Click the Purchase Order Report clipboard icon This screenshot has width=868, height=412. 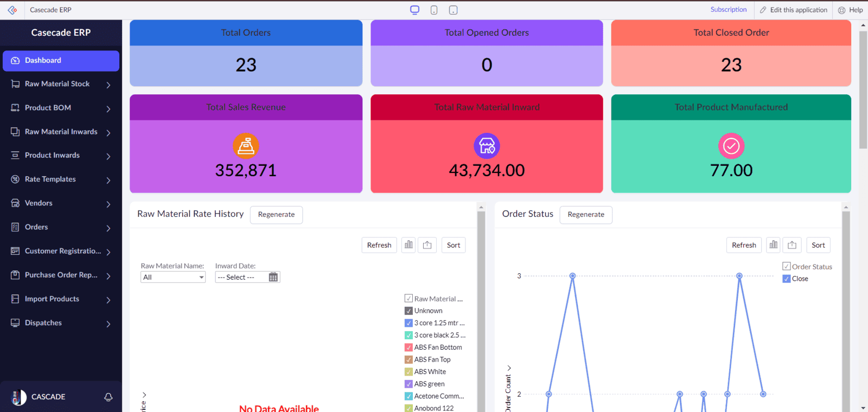click(15, 275)
